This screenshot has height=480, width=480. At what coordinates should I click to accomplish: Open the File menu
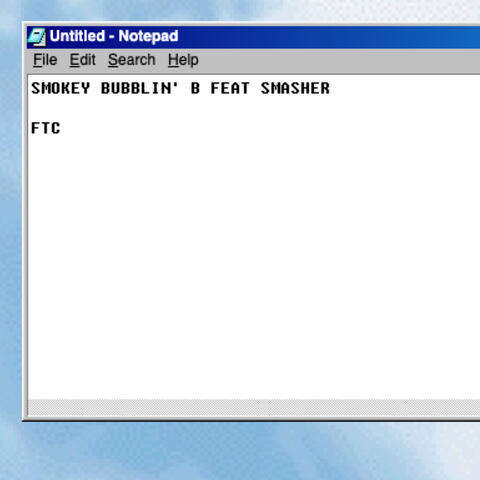pyautogui.click(x=45, y=60)
